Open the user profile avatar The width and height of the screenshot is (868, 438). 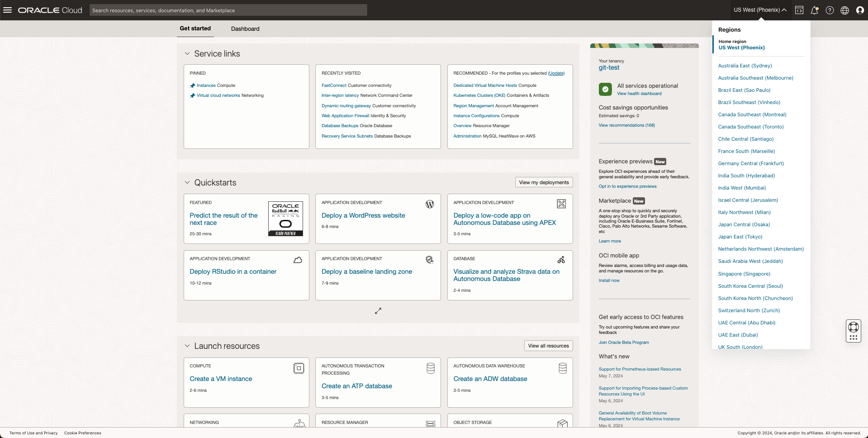click(x=860, y=10)
